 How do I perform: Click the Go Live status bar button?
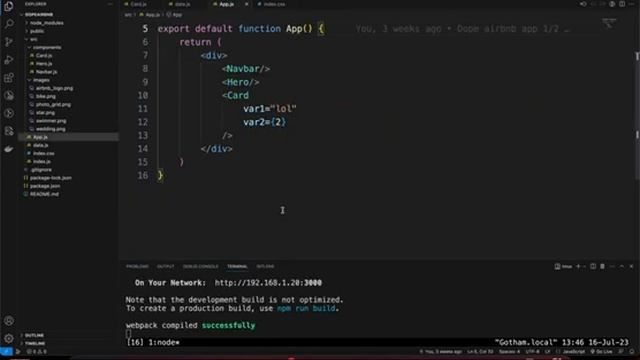click(601, 351)
